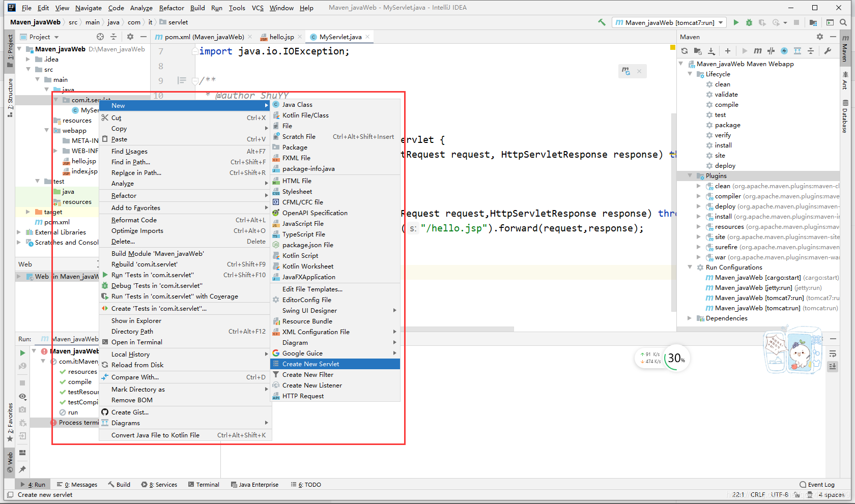This screenshot has height=504, width=855.
Task: Toggle the Maven side tool window button
Action: [845, 49]
